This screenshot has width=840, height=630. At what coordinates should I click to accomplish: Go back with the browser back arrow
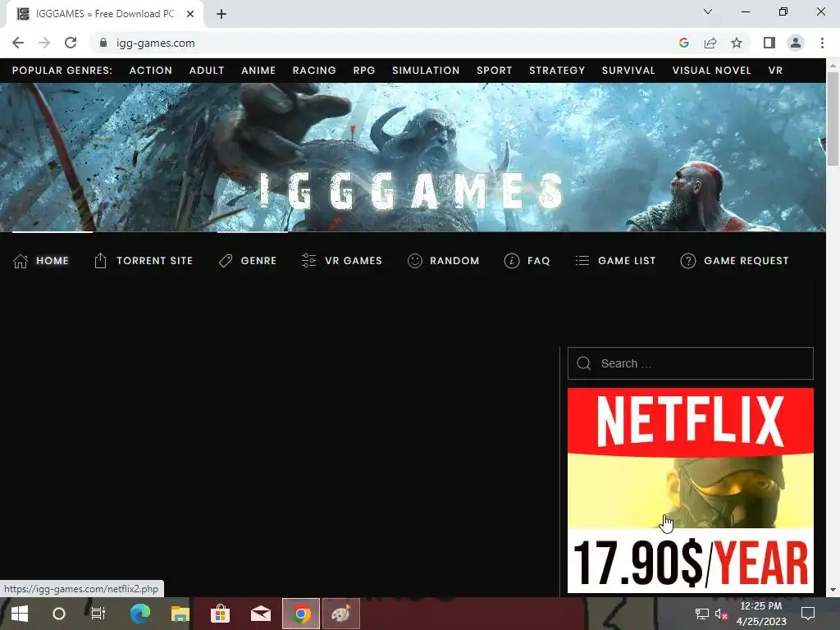coord(18,43)
